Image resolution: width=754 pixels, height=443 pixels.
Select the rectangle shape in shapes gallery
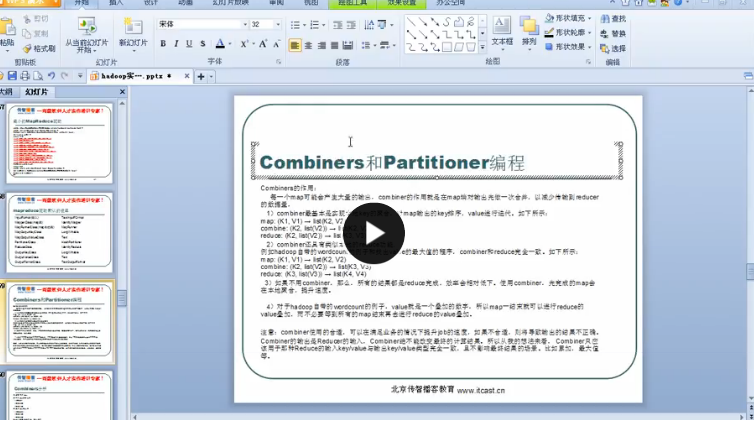tap(447, 47)
